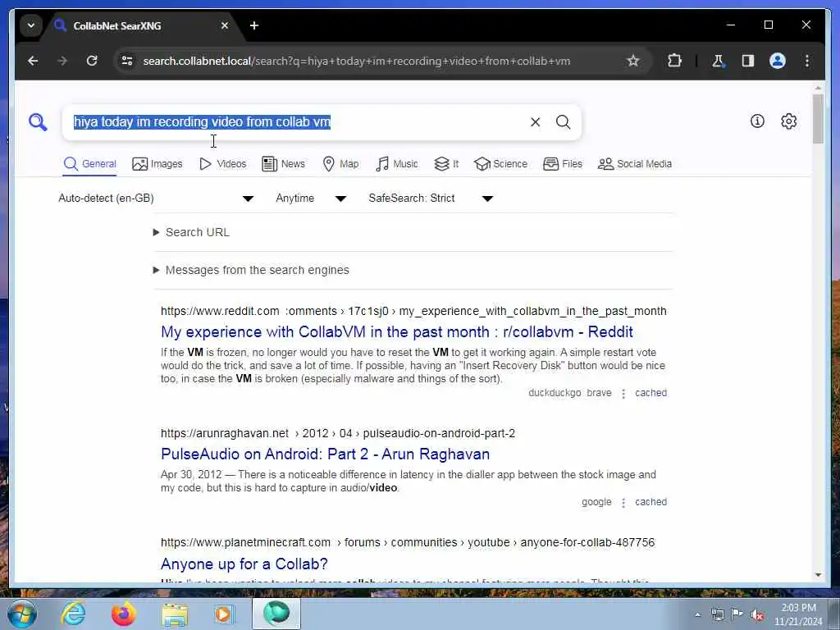Bookmark this page with star
The height and width of the screenshot is (630, 840).
click(x=632, y=61)
